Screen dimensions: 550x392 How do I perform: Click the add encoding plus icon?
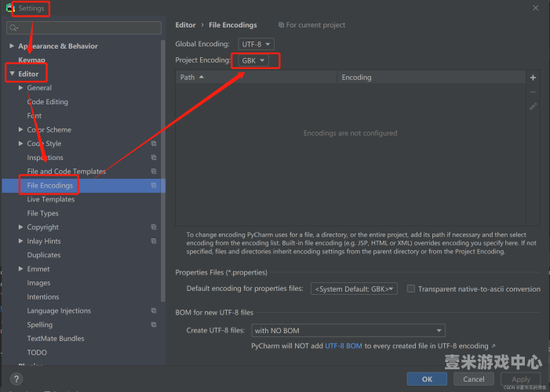click(x=533, y=78)
